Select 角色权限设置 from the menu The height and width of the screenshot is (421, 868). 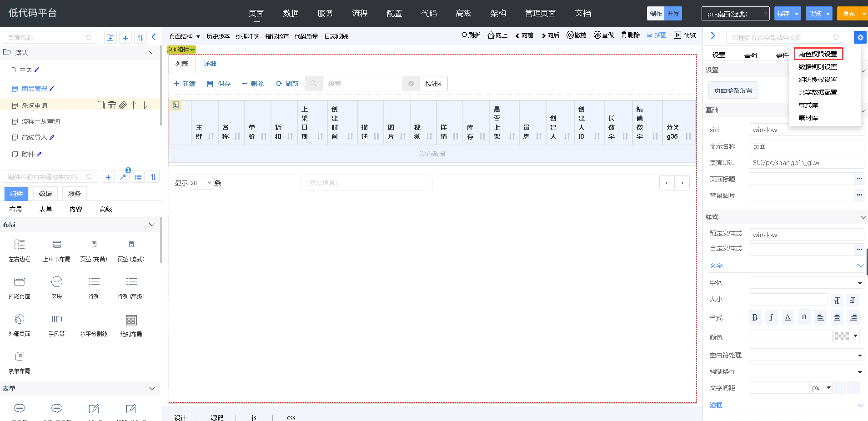[x=818, y=54]
